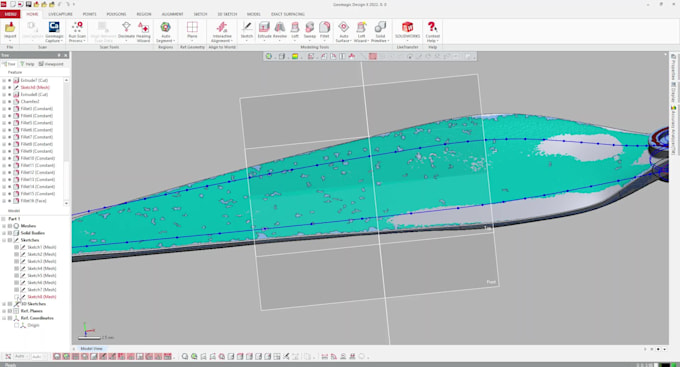
Task: Close the Tree panel
Action: pos(65,55)
